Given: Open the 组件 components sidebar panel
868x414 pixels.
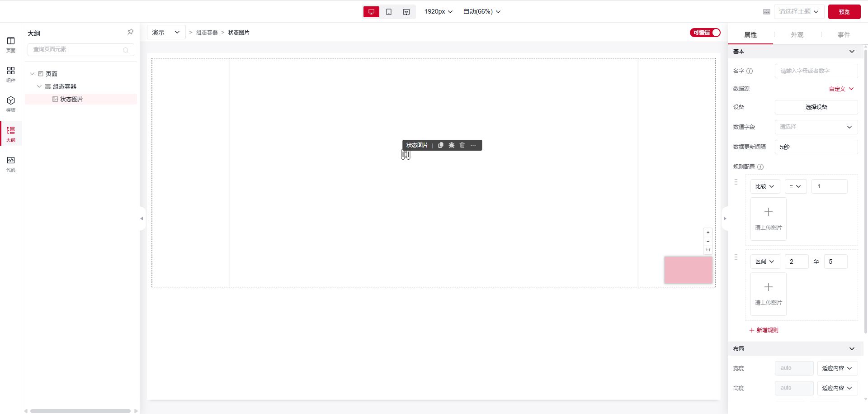Looking at the screenshot, I should 11,74.
